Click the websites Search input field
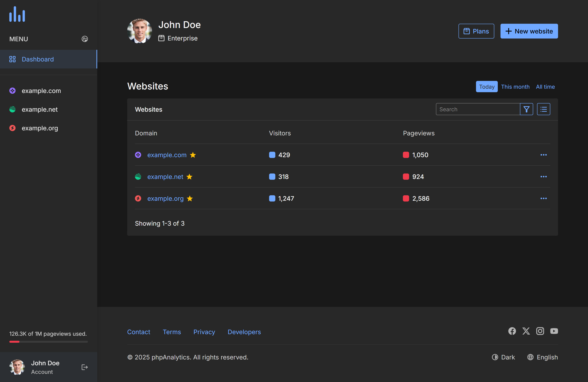This screenshot has width=588, height=382. [478, 109]
